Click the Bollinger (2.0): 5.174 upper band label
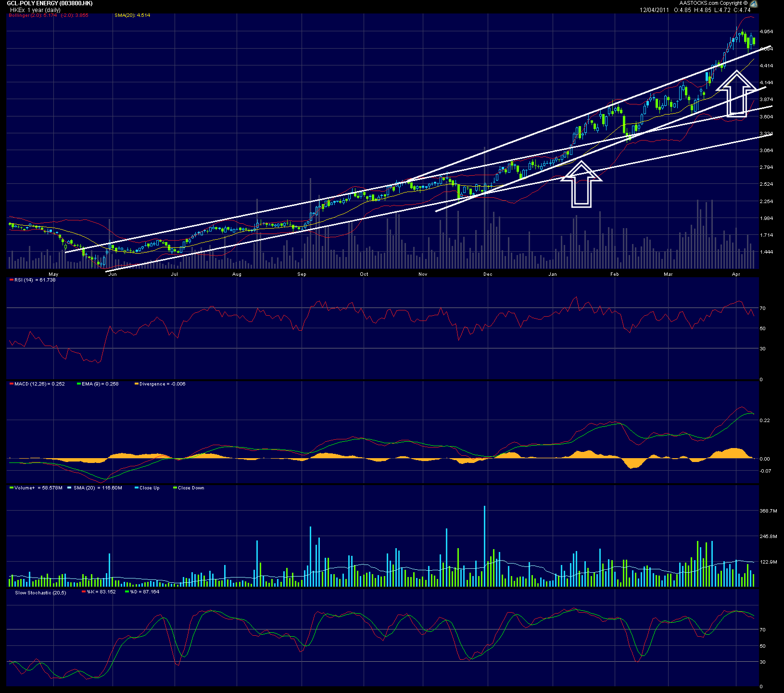 [x=33, y=15]
